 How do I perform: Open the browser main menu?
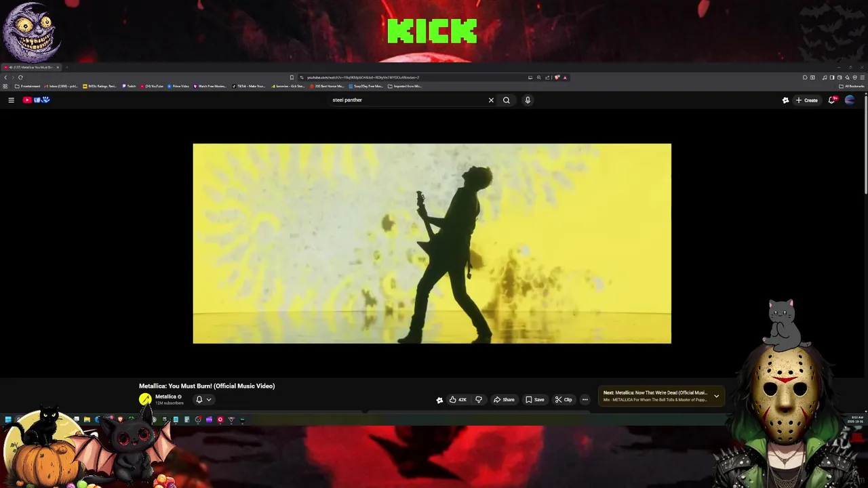click(x=862, y=77)
